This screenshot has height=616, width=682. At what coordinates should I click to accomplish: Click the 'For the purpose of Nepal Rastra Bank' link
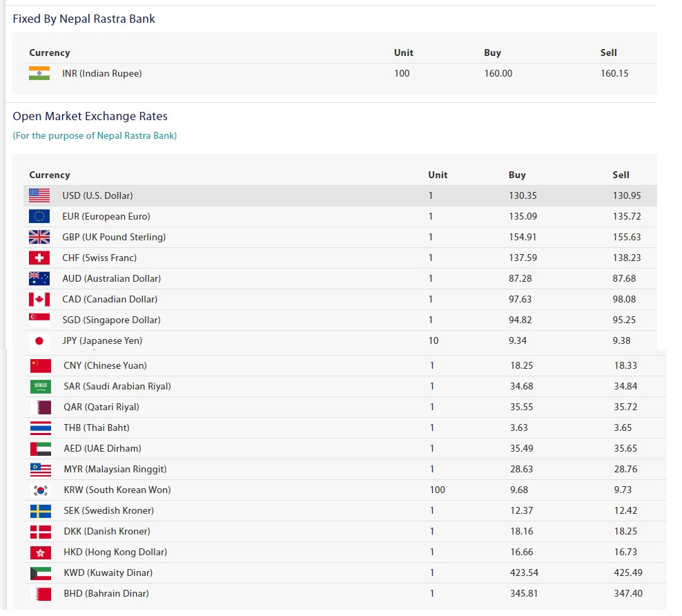pos(95,136)
